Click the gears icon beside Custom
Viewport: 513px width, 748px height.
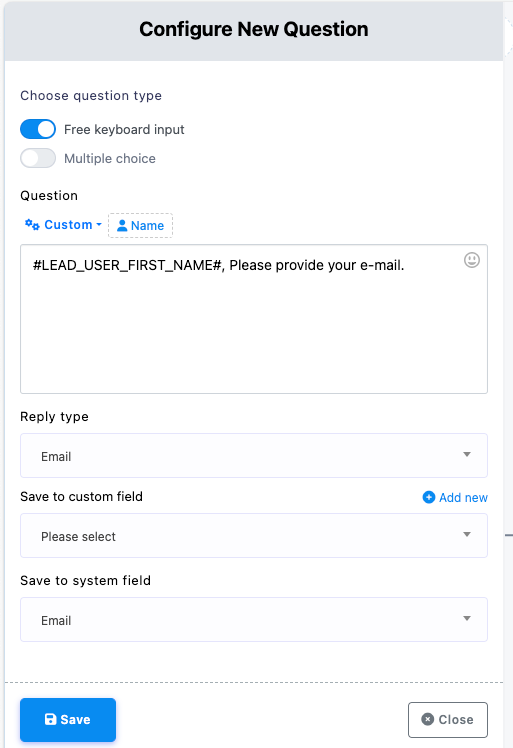tap(32, 224)
